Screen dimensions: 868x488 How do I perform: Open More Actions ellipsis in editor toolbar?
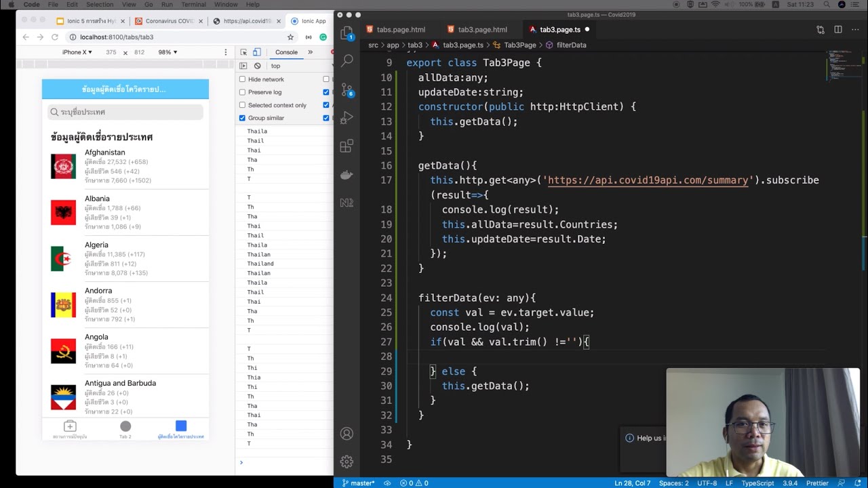click(855, 30)
